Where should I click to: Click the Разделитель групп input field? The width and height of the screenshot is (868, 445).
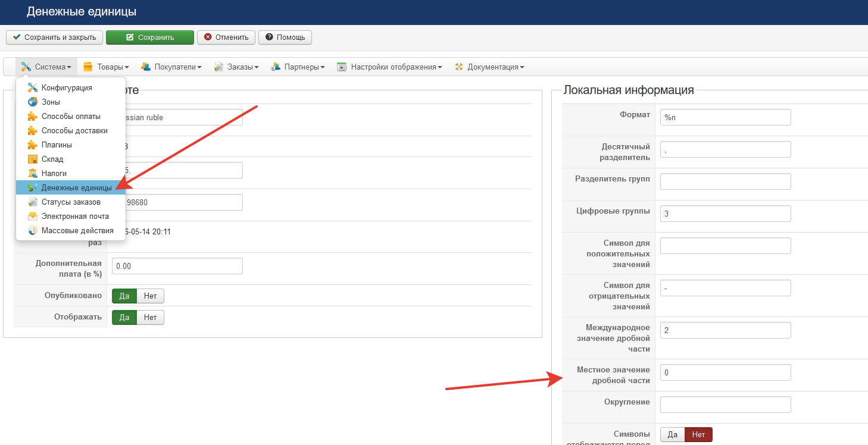tap(726, 181)
